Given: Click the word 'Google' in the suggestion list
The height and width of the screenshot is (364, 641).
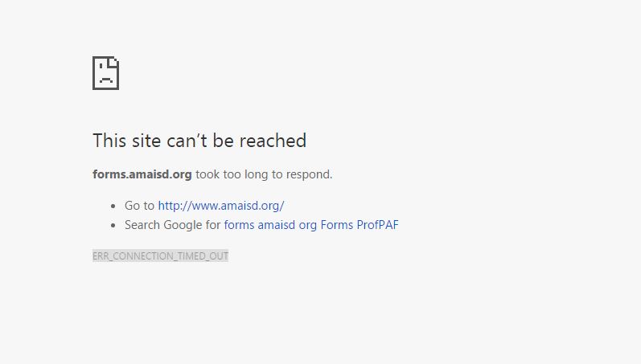Looking at the screenshot, I should 183,225.
